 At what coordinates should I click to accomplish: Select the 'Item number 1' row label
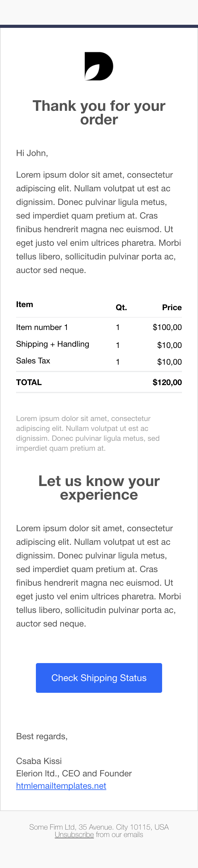(42, 327)
